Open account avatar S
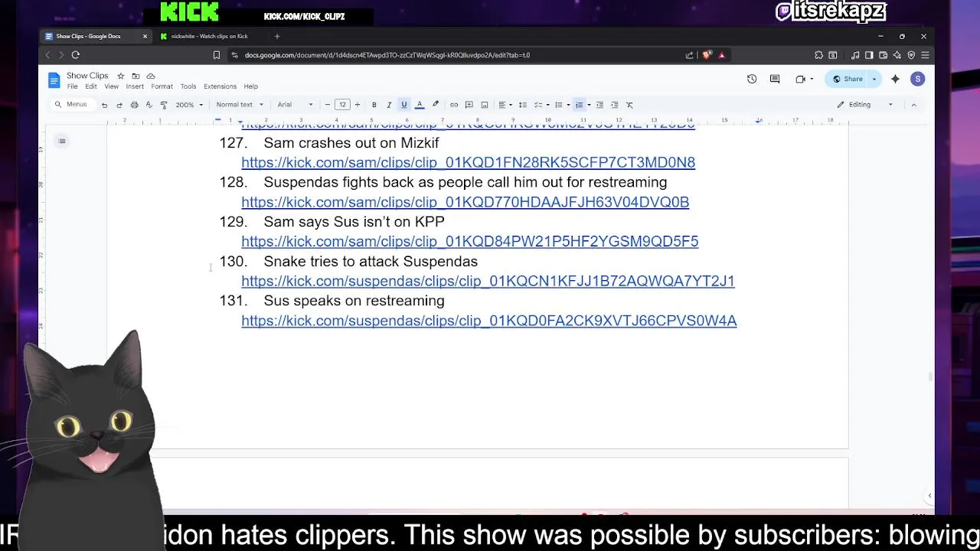 (918, 79)
